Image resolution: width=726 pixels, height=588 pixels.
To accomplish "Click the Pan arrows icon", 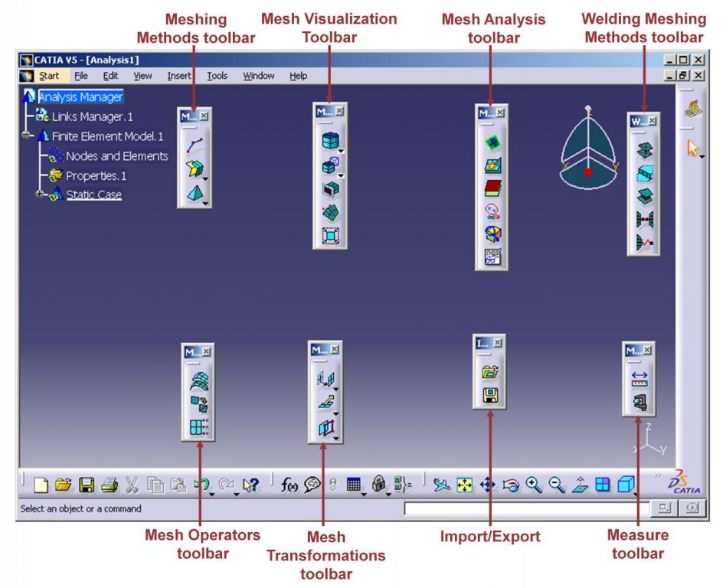I will click(488, 485).
